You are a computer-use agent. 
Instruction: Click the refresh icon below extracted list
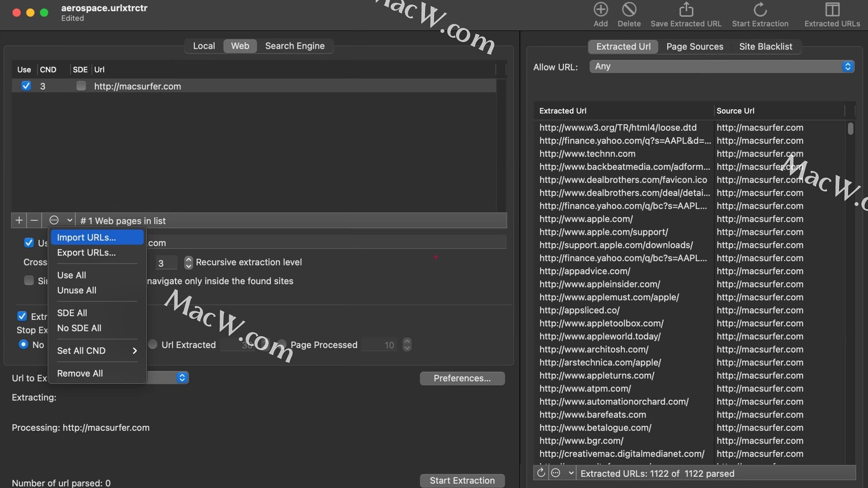coord(541,473)
